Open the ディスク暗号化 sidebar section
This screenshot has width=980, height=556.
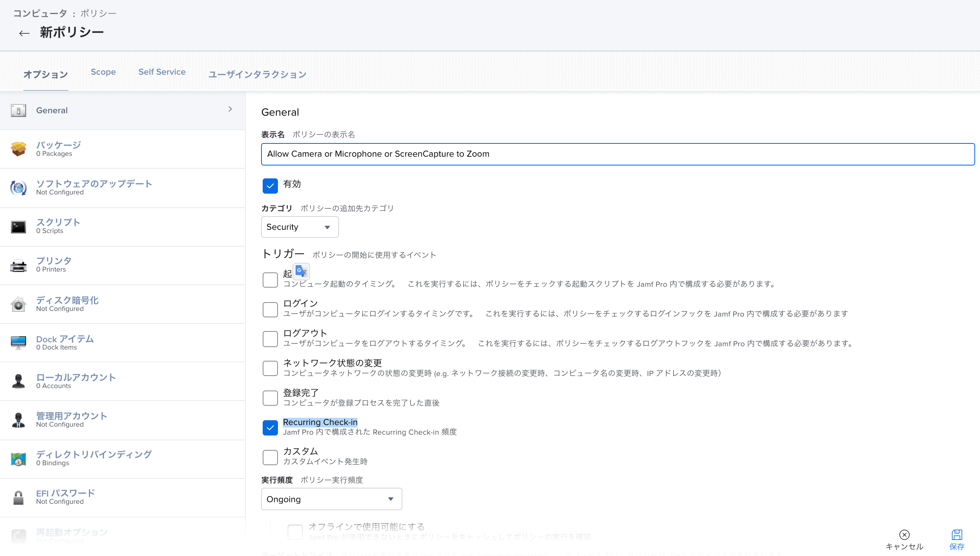122,304
